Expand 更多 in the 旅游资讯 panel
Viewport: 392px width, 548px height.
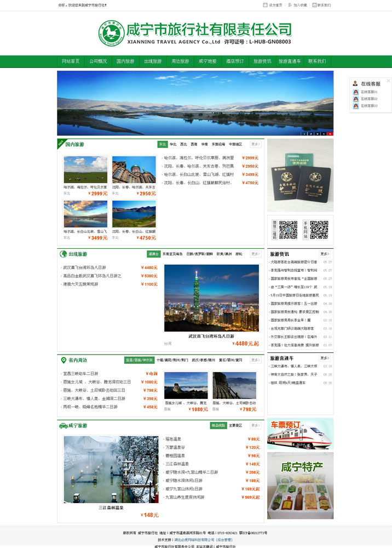tap(325, 254)
